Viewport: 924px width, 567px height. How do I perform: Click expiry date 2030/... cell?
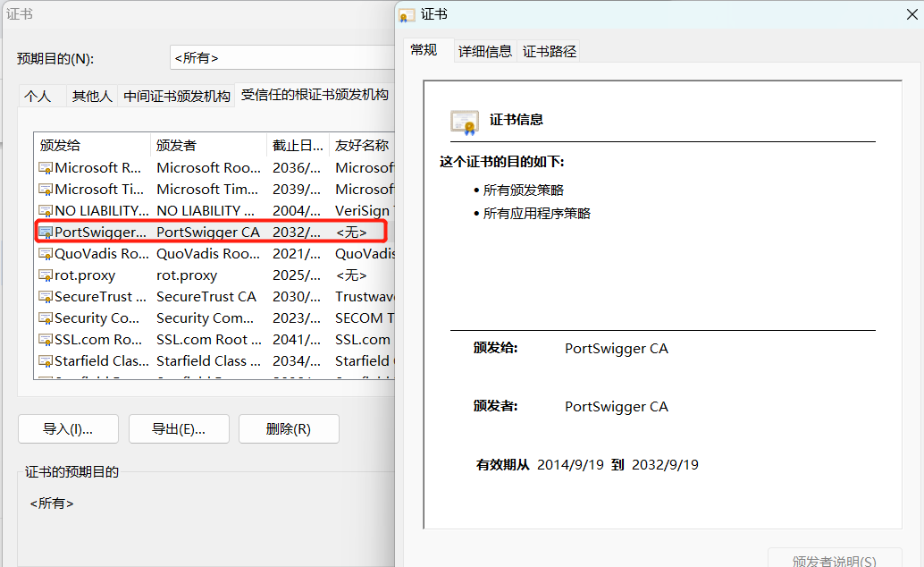point(297,297)
